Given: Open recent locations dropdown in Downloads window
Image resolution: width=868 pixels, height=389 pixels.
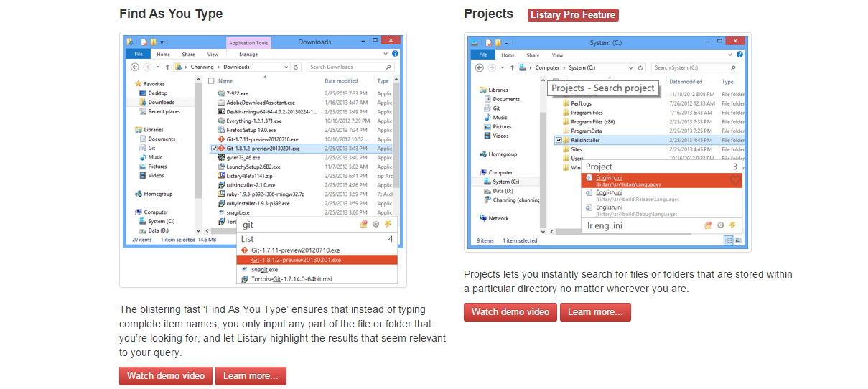Looking at the screenshot, I should 158,67.
